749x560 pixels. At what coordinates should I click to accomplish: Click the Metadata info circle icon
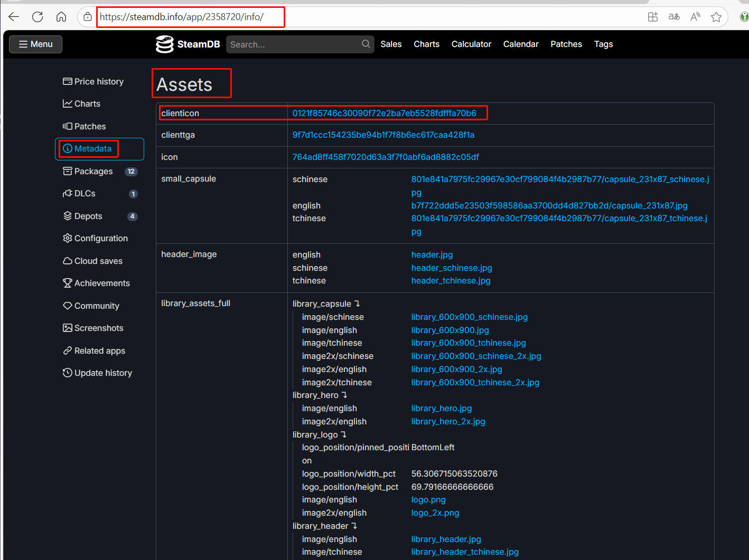[x=68, y=149]
